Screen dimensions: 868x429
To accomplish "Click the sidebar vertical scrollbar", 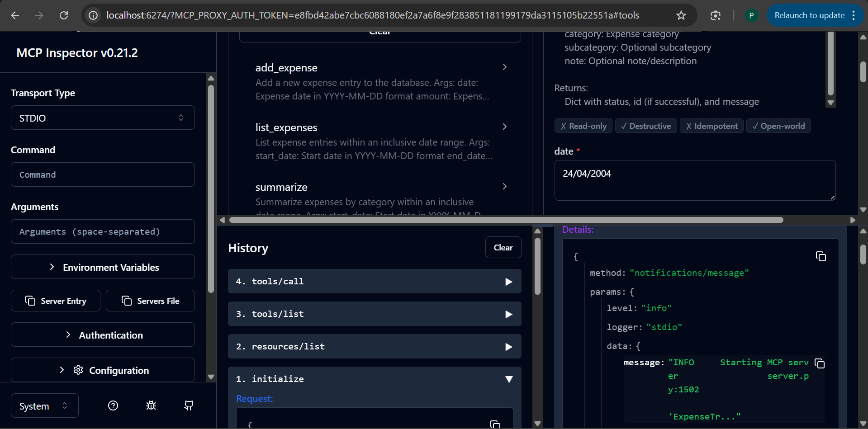I will pyautogui.click(x=211, y=189).
